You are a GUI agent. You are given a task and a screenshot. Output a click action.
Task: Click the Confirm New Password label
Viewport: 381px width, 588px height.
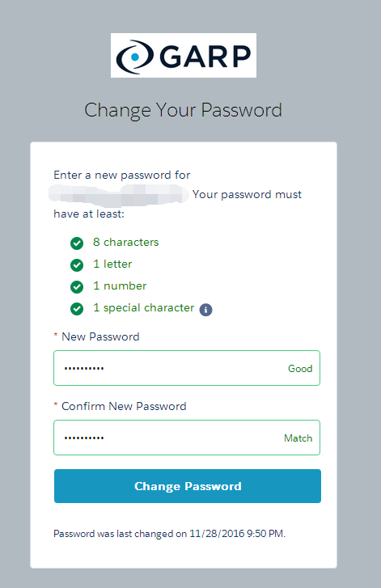pyautogui.click(x=124, y=406)
